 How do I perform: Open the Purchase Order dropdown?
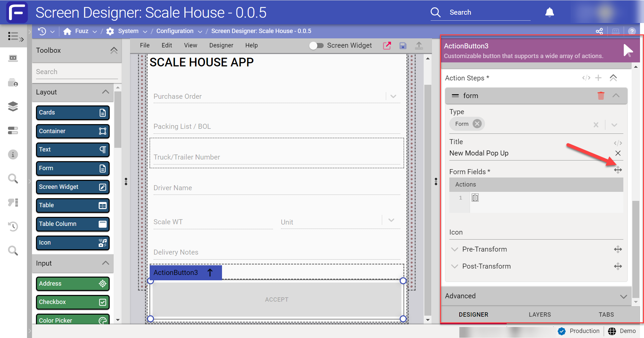(x=393, y=96)
